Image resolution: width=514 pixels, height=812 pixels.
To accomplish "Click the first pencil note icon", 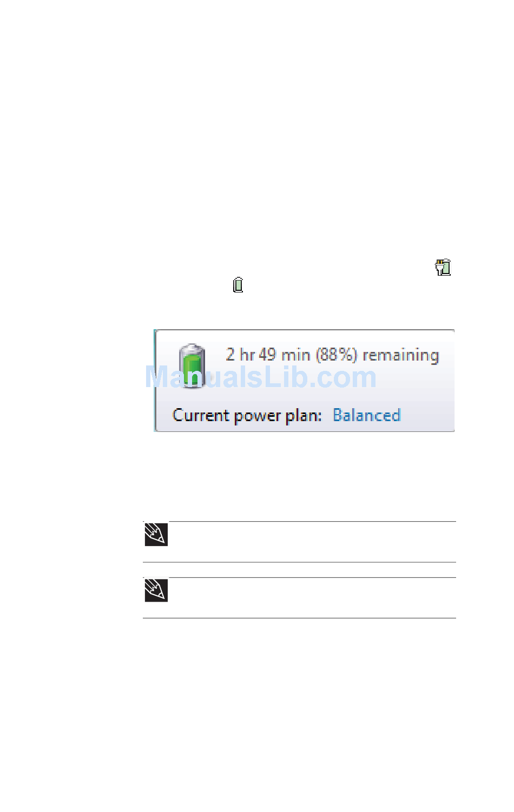I will pos(156,534).
